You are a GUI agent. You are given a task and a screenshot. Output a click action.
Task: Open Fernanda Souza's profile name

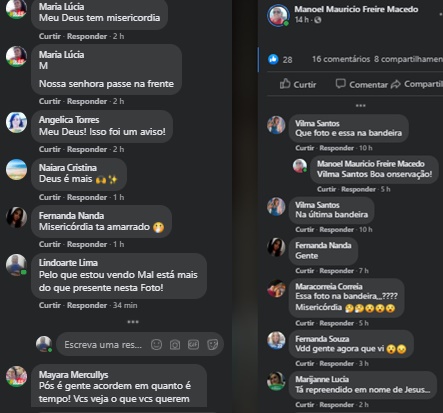point(322,339)
